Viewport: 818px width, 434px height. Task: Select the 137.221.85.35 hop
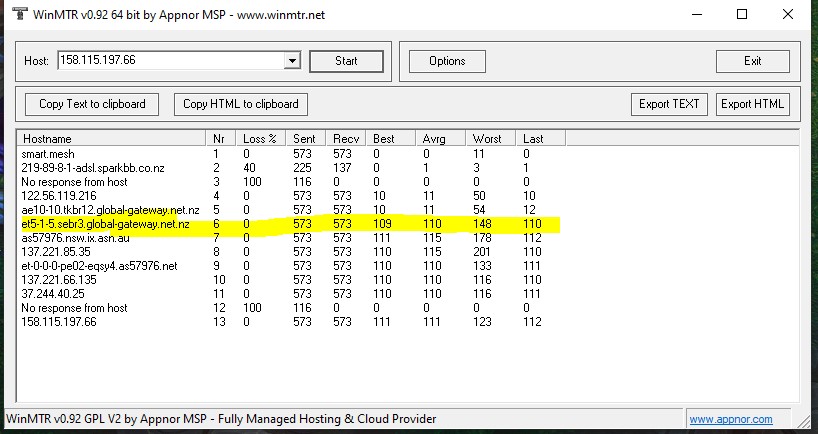291,252
